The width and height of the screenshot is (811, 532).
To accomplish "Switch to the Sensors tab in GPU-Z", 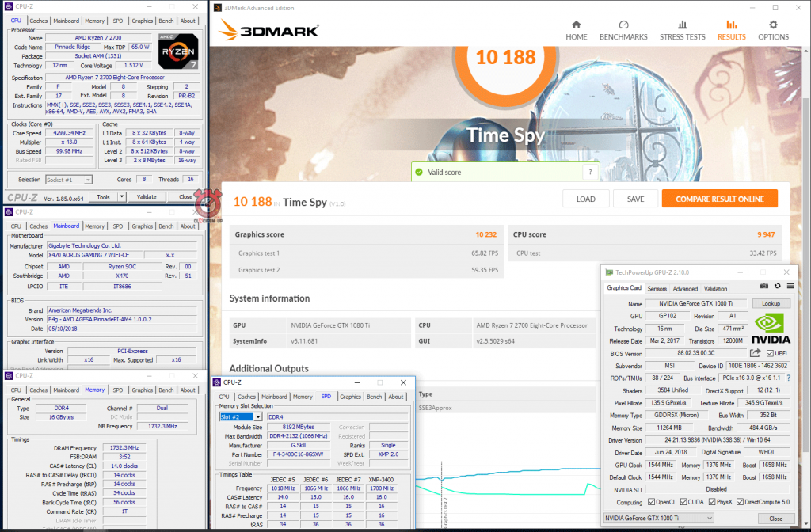I will point(657,289).
